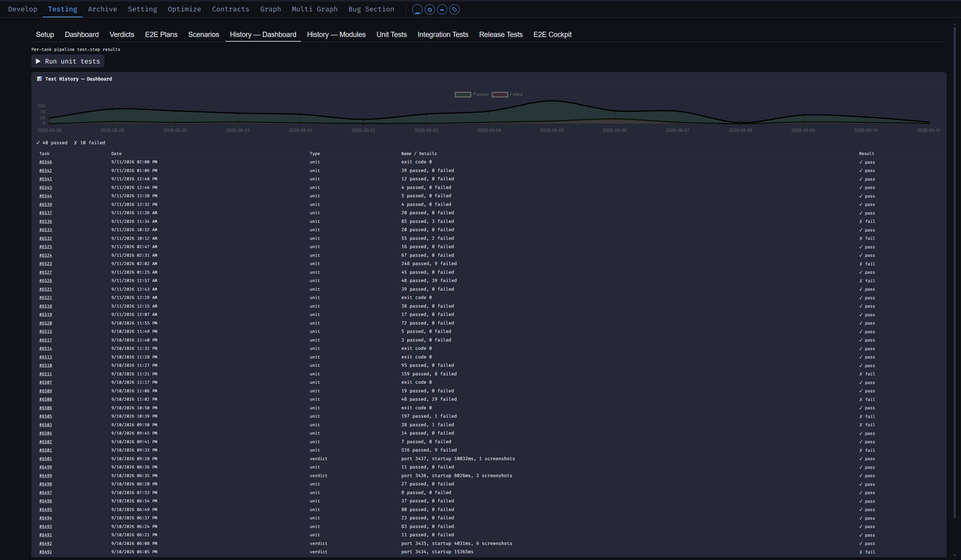The height and width of the screenshot is (560, 961).
Task: Open the Archive menu
Action: tap(102, 9)
